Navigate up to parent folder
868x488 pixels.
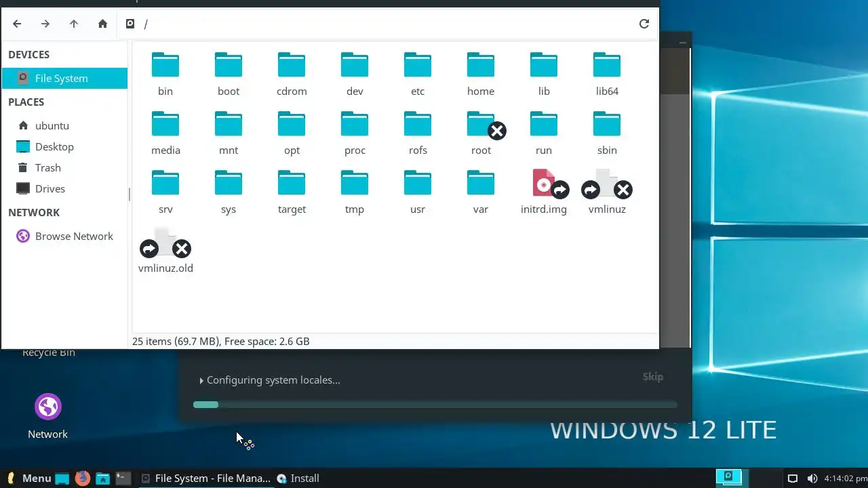point(74,24)
